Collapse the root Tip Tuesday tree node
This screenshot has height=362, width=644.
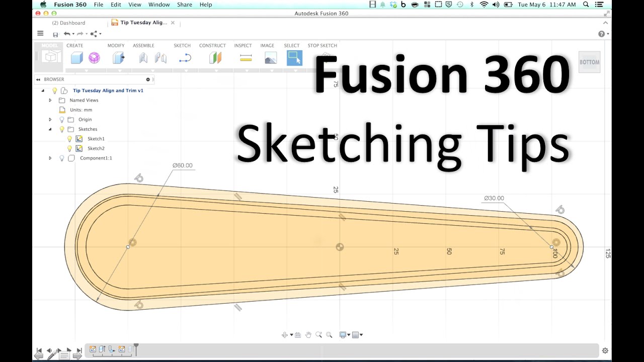(43, 90)
